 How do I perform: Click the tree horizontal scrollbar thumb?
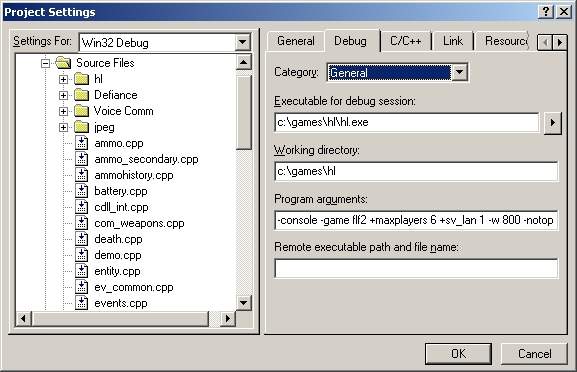120,318
